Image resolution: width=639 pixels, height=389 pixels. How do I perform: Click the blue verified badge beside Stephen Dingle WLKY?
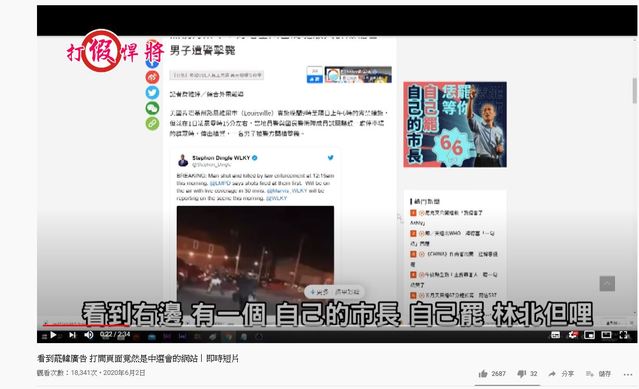point(255,158)
